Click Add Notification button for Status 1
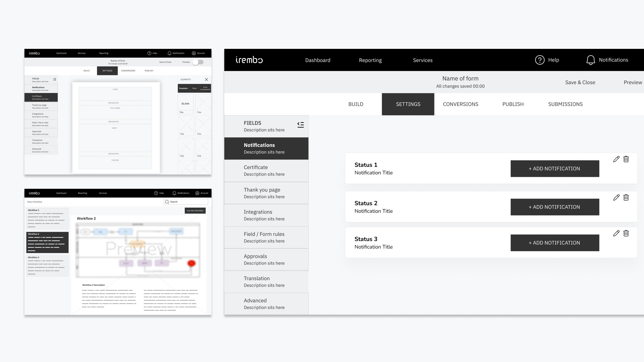644x362 pixels. coord(555,168)
